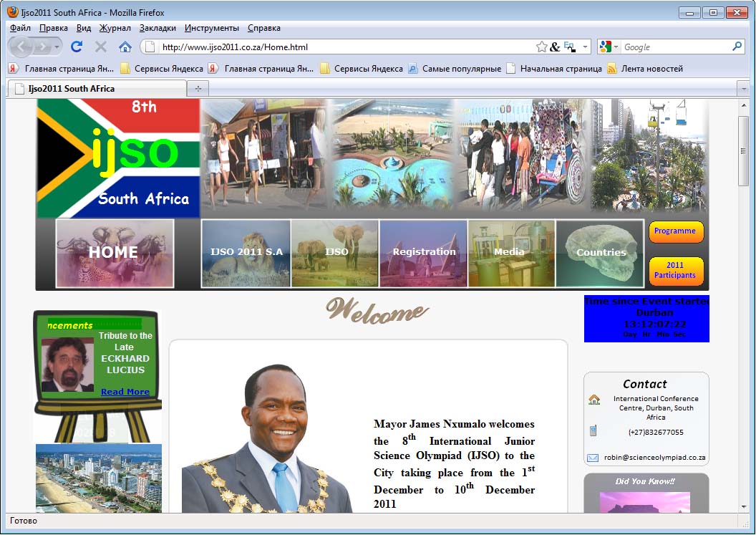Click the Did You Know!! panel heading
This screenshot has height=535, width=756.
(646, 481)
